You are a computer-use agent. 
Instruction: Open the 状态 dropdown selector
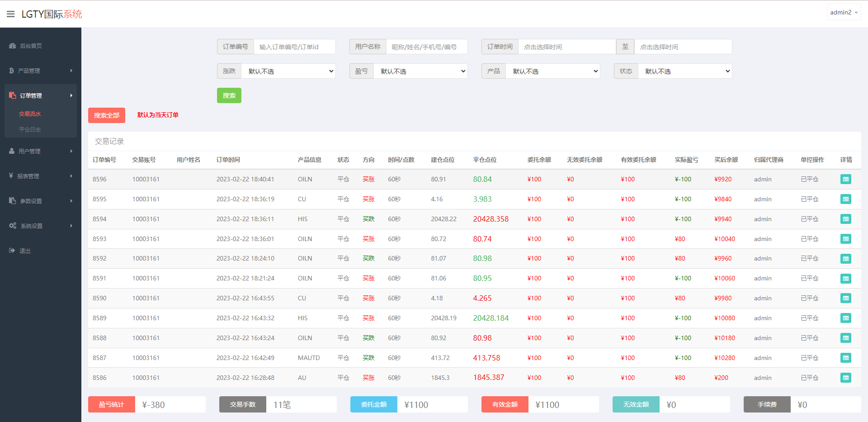[685, 71]
